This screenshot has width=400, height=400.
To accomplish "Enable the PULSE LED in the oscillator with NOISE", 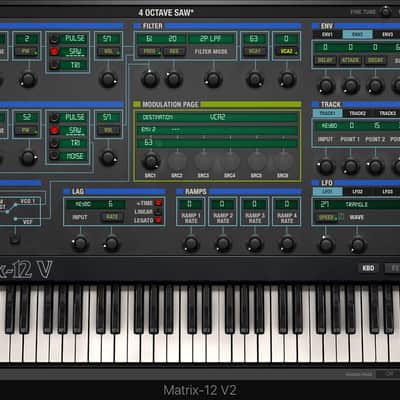I will 54,117.
